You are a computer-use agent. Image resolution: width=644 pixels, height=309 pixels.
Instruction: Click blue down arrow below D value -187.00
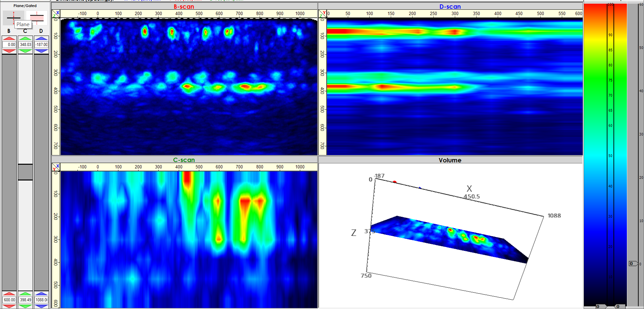pyautogui.click(x=41, y=51)
